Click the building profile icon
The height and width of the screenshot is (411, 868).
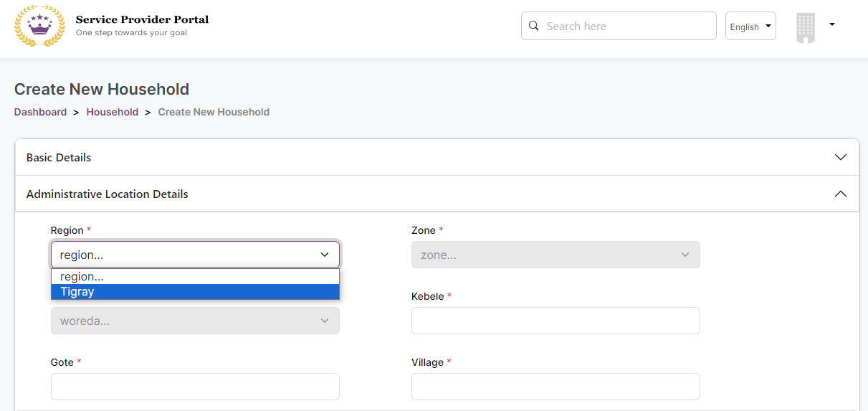click(806, 28)
